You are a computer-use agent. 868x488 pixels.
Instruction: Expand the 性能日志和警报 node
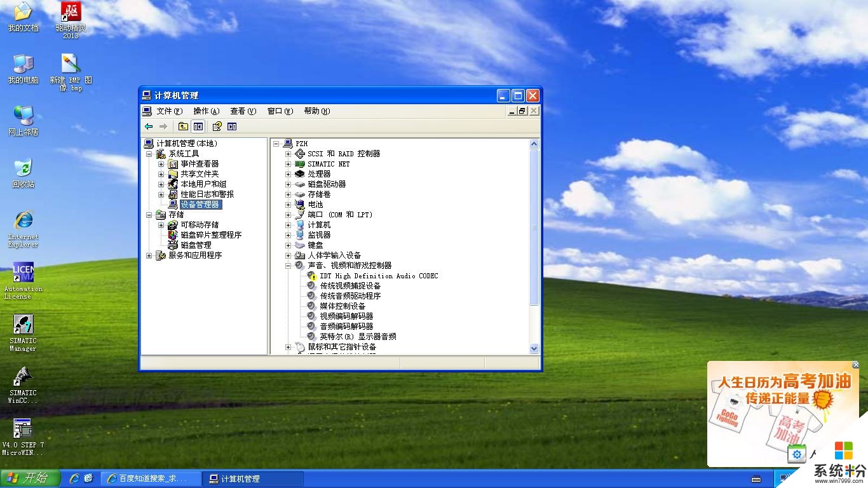click(161, 194)
